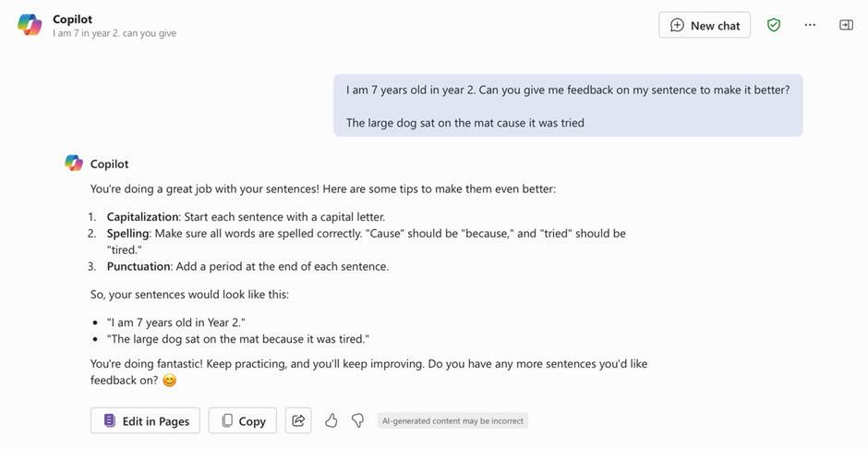Viewport: 868px width, 449px height.
Task: Click the AI-generated content disclaimer label
Action: click(x=452, y=420)
